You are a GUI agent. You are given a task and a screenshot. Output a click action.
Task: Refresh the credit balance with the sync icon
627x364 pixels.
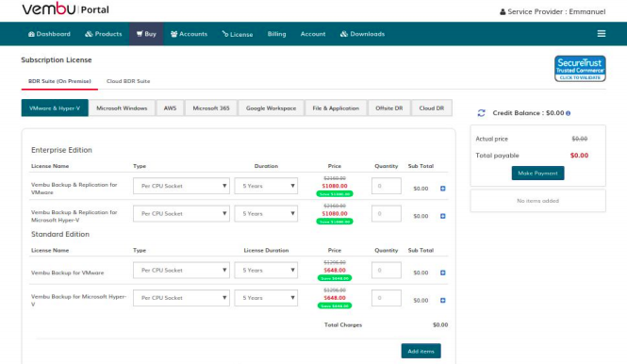(x=482, y=113)
